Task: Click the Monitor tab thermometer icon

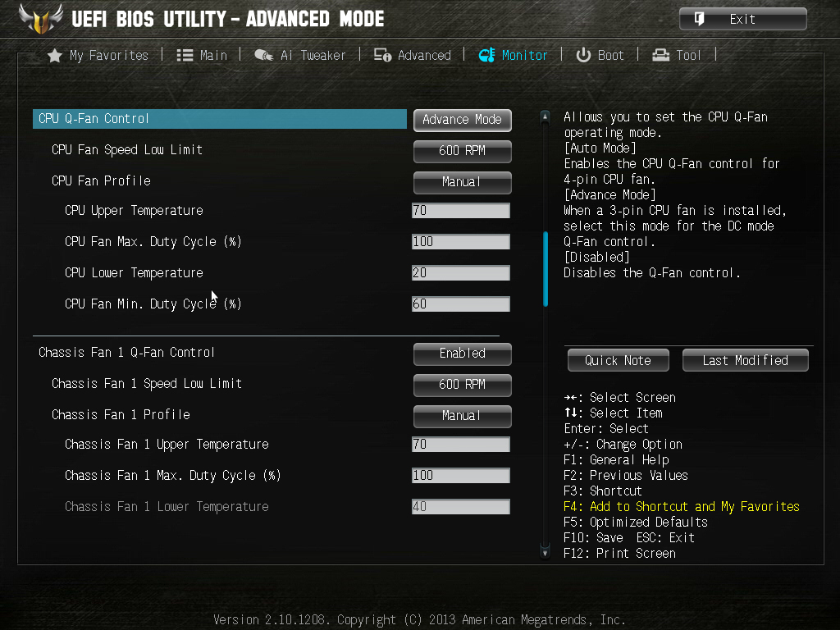Action: pos(486,55)
